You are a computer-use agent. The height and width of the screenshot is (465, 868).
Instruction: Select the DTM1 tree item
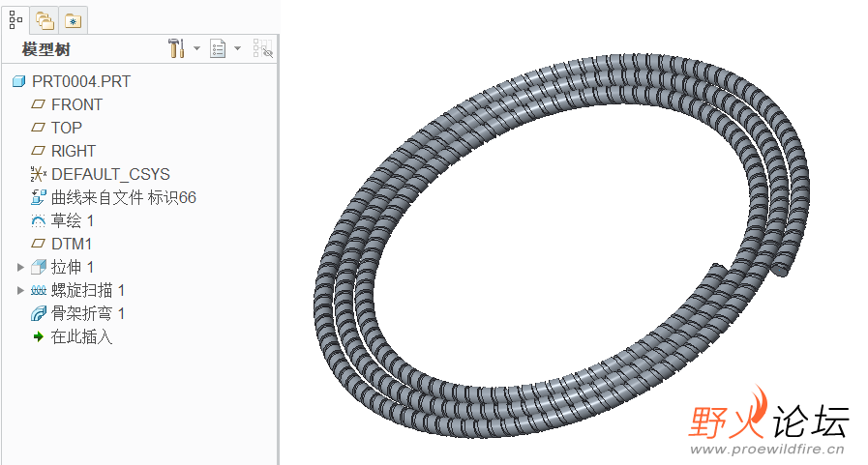(72, 244)
